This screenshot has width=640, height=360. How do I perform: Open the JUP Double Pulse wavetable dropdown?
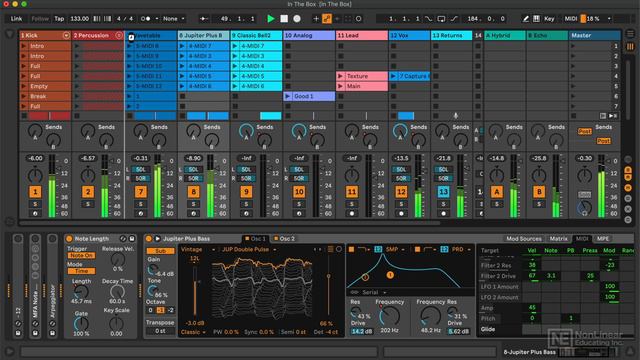(x=249, y=249)
